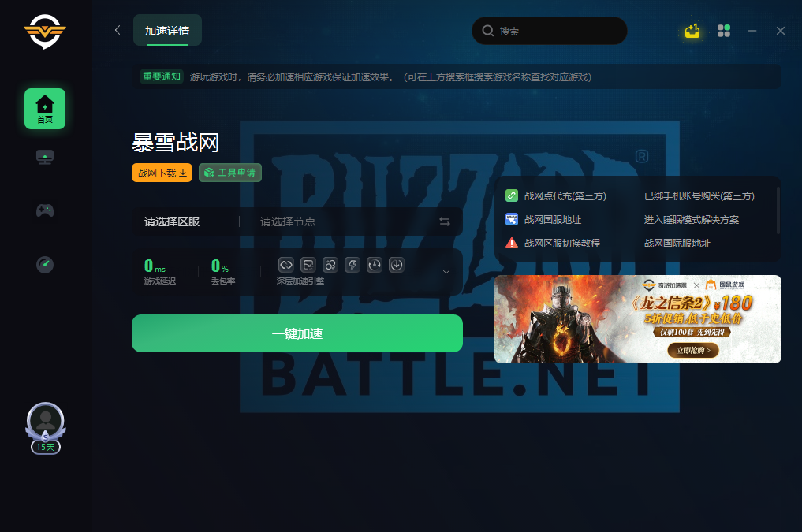Screen dimensions: 802x532
Task: Open 战网国际服地址 link
Action: pyautogui.click(x=677, y=244)
